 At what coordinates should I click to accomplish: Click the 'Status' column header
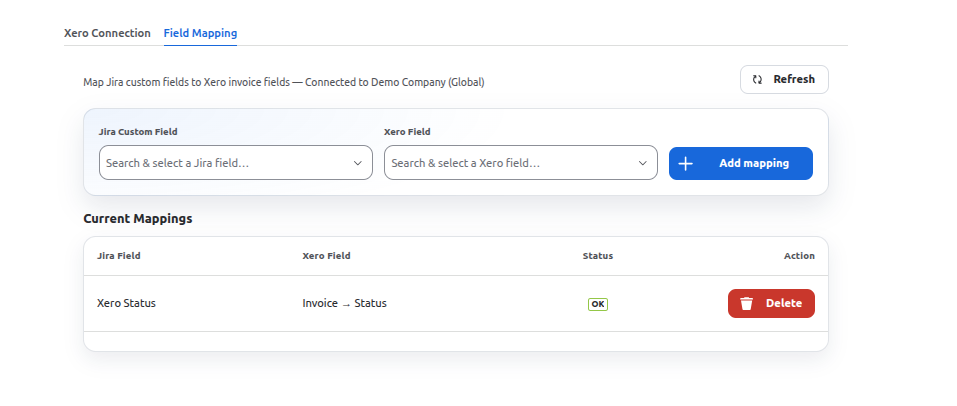598,256
